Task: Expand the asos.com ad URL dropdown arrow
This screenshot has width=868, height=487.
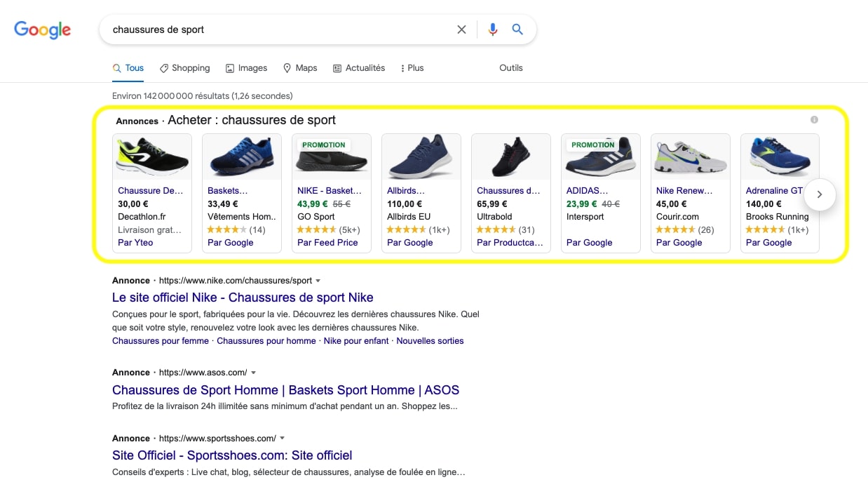Action: point(253,373)
